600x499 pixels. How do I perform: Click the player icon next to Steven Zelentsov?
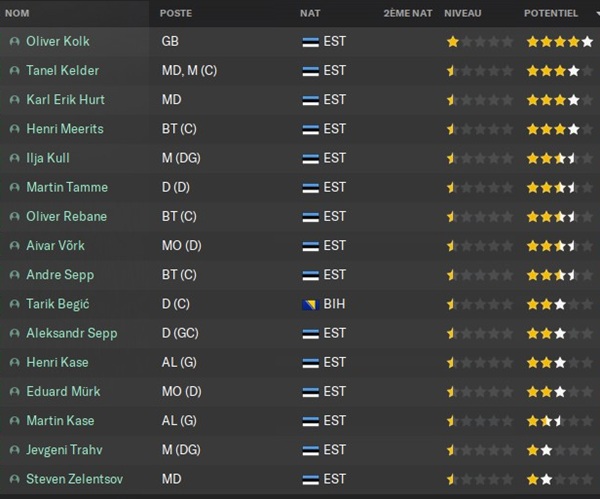coord(14,480)
